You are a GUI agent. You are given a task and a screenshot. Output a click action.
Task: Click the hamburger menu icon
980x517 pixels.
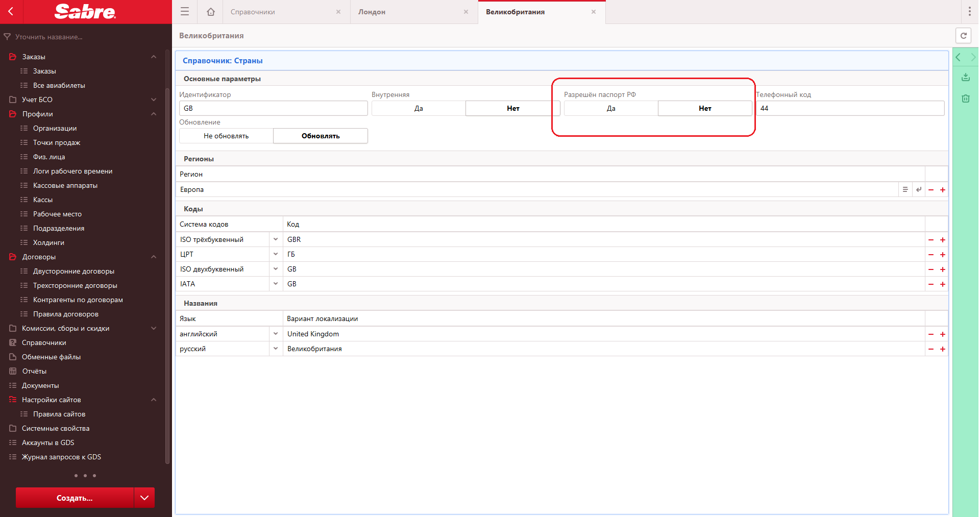click(x=185, y=12)
